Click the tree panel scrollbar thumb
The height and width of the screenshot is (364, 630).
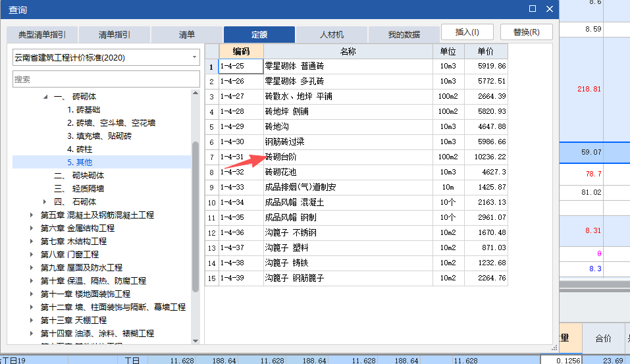point(196,217)
